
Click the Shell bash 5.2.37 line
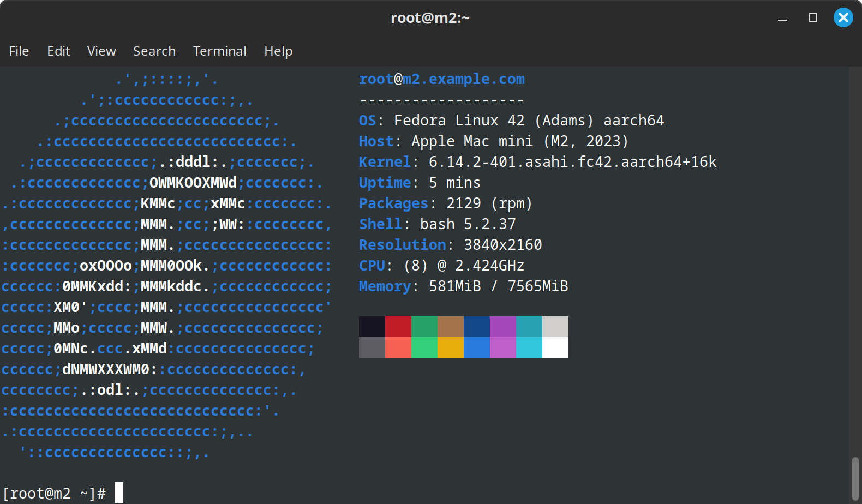tap(438, 224)
